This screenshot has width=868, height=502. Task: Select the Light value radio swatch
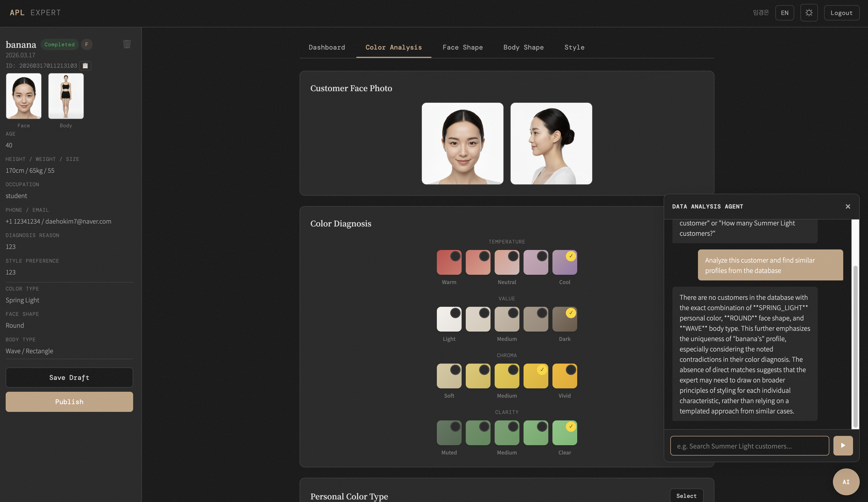(x=449, y=319)
